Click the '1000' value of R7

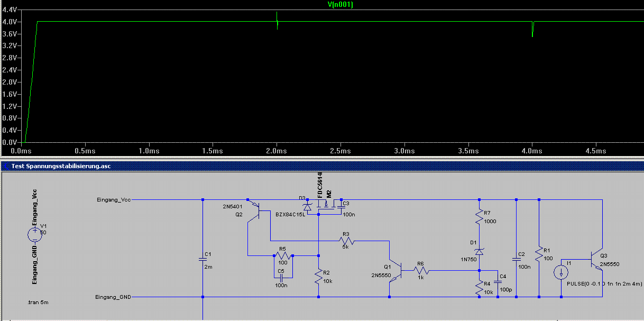pos(490,221)
